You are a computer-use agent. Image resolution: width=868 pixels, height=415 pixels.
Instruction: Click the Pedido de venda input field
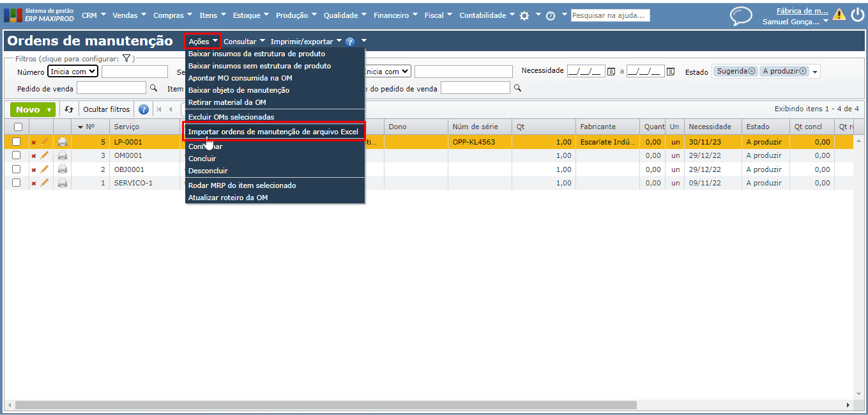click(112, 88)
